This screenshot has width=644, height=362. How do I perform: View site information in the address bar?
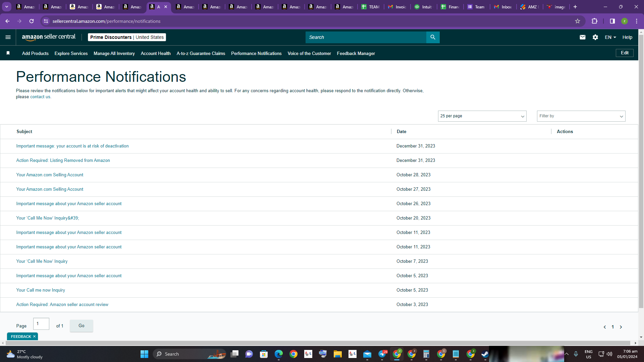pos(46,21)
